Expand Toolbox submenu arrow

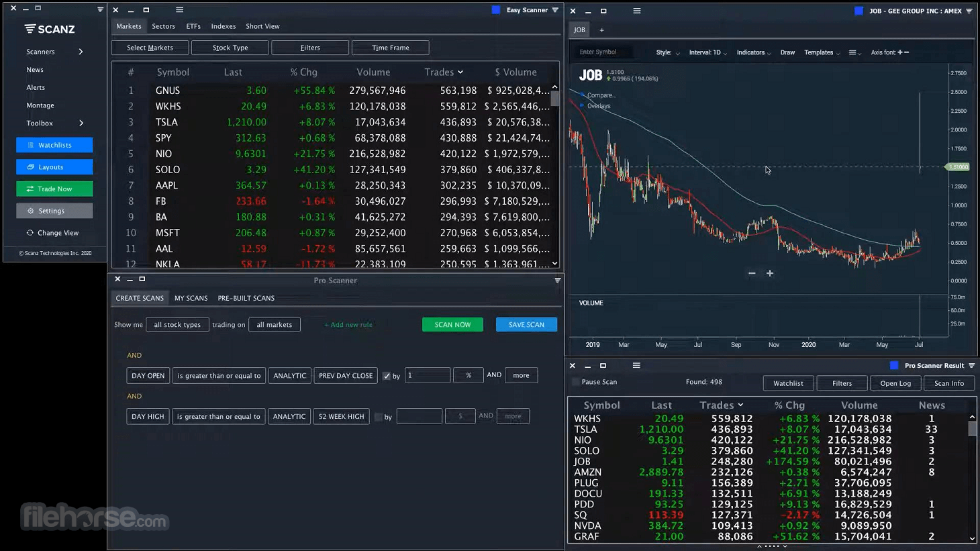tap(81, 123)
